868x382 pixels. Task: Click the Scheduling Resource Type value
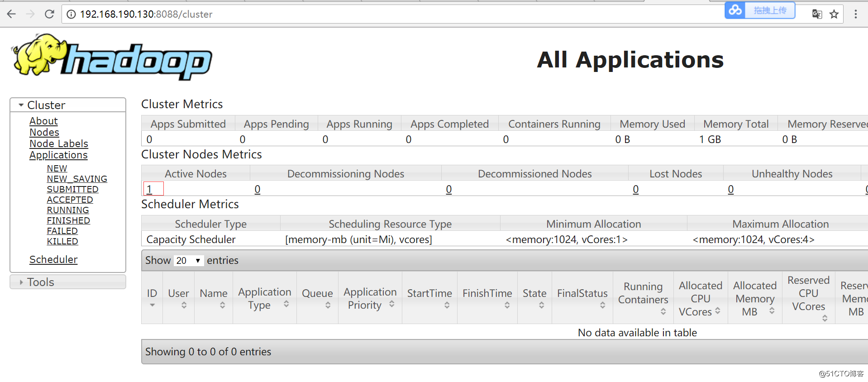click(358, 239)
